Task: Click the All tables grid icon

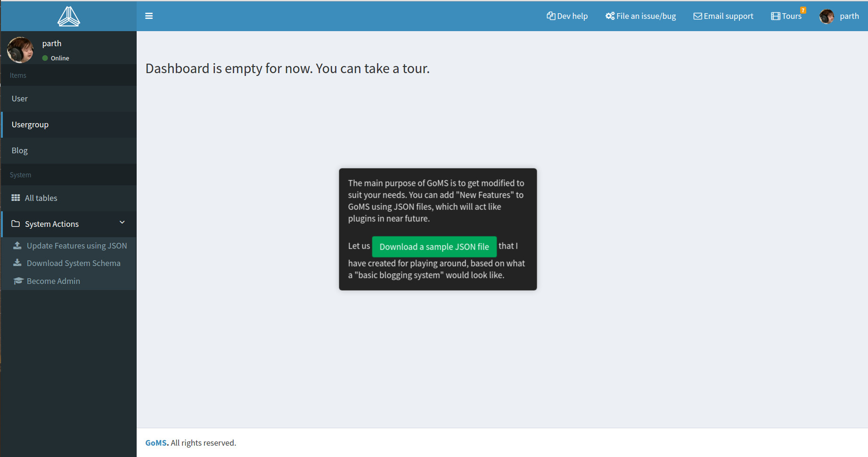Action: point(16,198)
